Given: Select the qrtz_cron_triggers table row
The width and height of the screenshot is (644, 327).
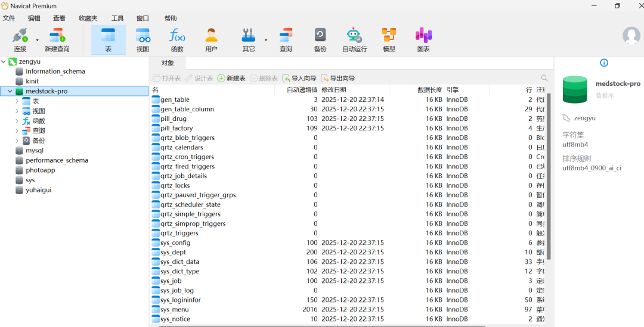Looking at the screenshot, I should pos(349,157).
